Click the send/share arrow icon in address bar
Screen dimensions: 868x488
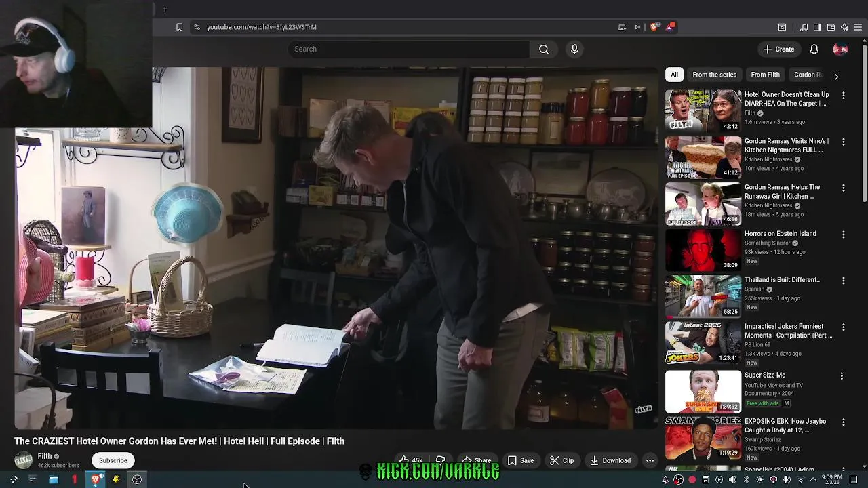pyautogui.click(x=637, y=27)
